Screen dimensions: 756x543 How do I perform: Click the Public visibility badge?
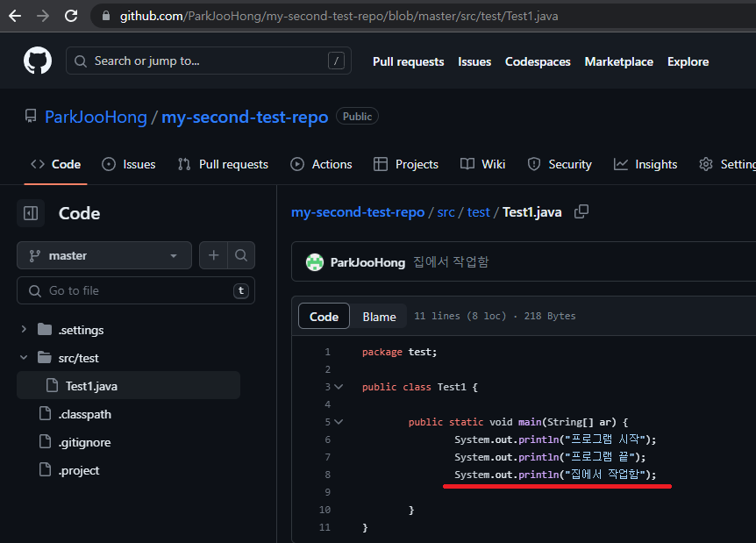coord(357,116)
